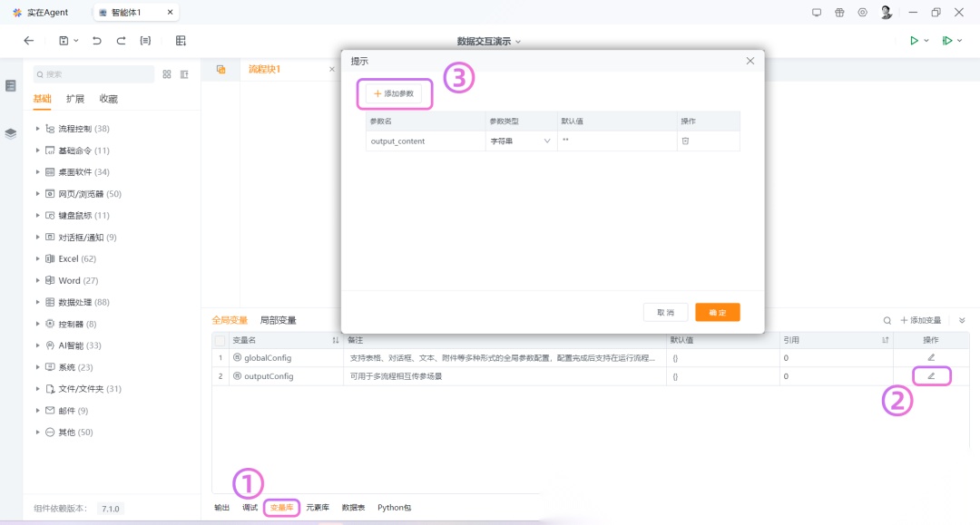
Task: Sort by the 引用 column sort icon
Action: (885, 340)
